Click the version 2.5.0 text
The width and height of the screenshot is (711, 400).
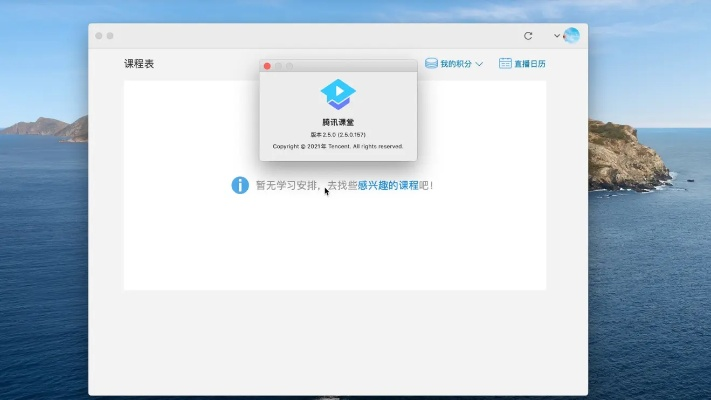338,134
